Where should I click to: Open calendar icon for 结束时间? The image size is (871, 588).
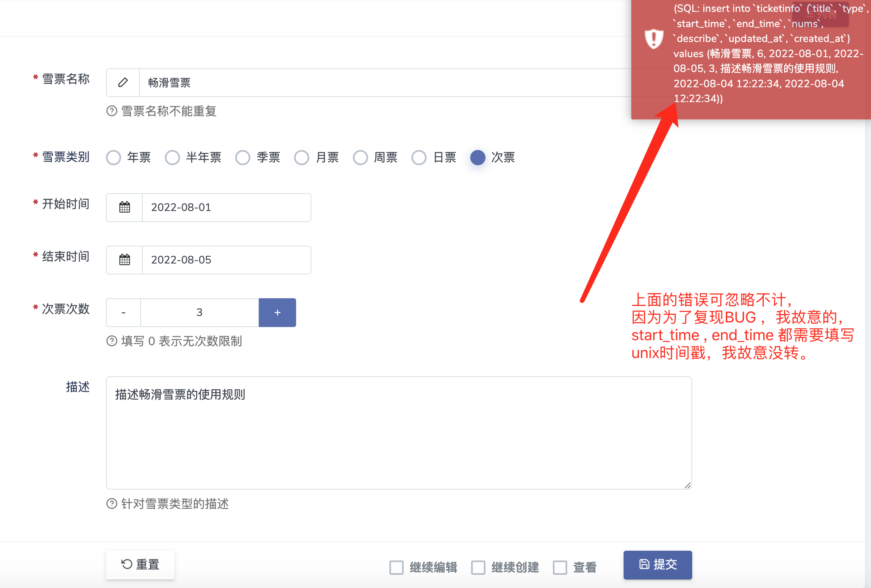point(125,260)
